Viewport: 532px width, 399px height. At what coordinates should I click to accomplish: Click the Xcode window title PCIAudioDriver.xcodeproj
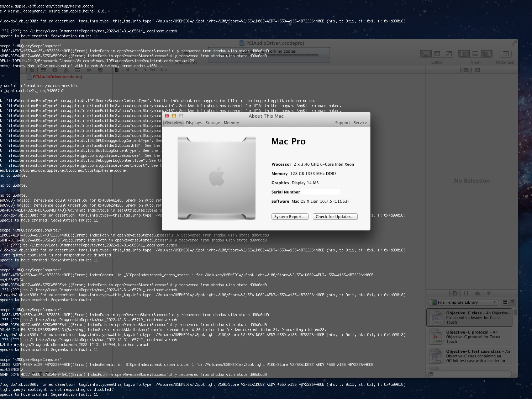275,43
